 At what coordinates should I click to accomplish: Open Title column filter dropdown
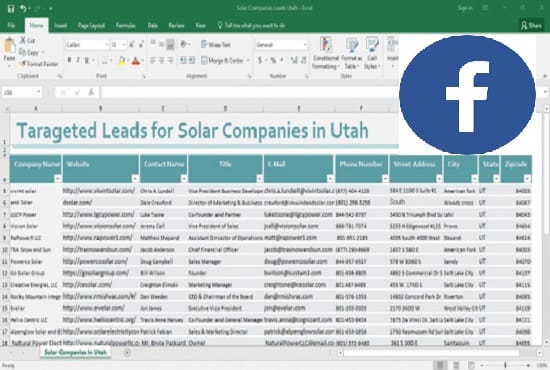click(259, 179)
